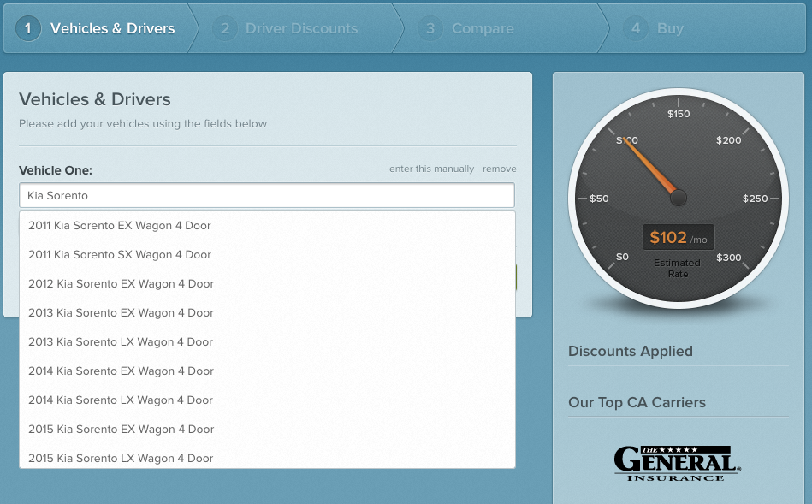
Task: Open the Buy step tab
Action: (x=670, y=28)
